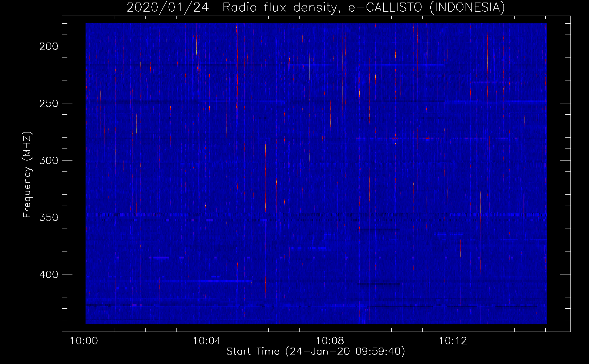The width and height of the screenshot is (589, 364).
Task: Click the "350" frequency tick label
Action: tap(49, 217)
